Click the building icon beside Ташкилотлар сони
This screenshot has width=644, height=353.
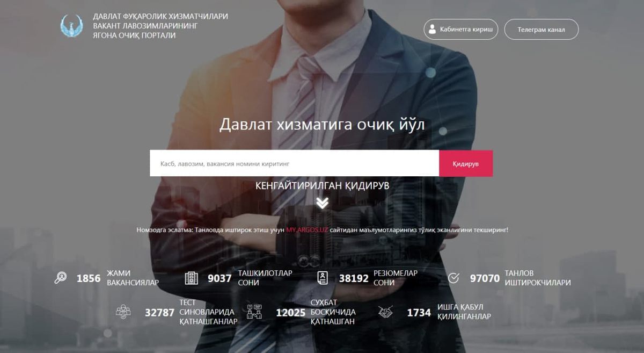pos(192,278)
